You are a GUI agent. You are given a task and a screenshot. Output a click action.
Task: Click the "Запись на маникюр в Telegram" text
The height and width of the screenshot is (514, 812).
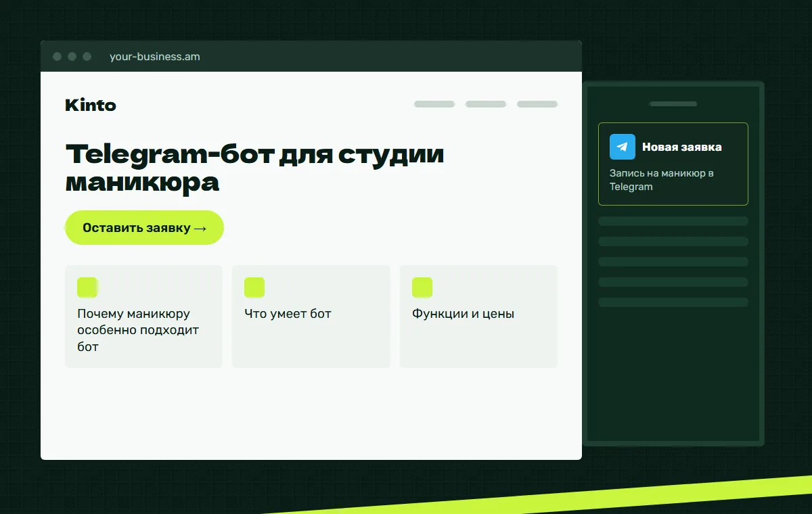click(x=662, y=180)
